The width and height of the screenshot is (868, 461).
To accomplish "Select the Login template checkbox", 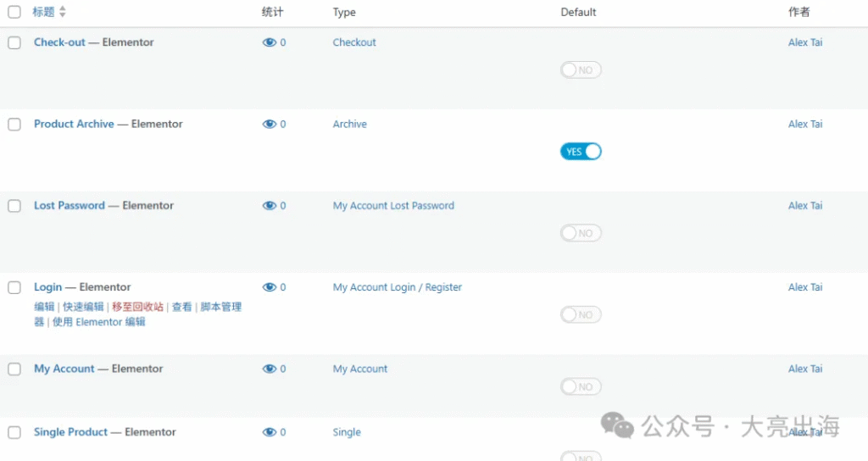I will [x=14, y=287].
